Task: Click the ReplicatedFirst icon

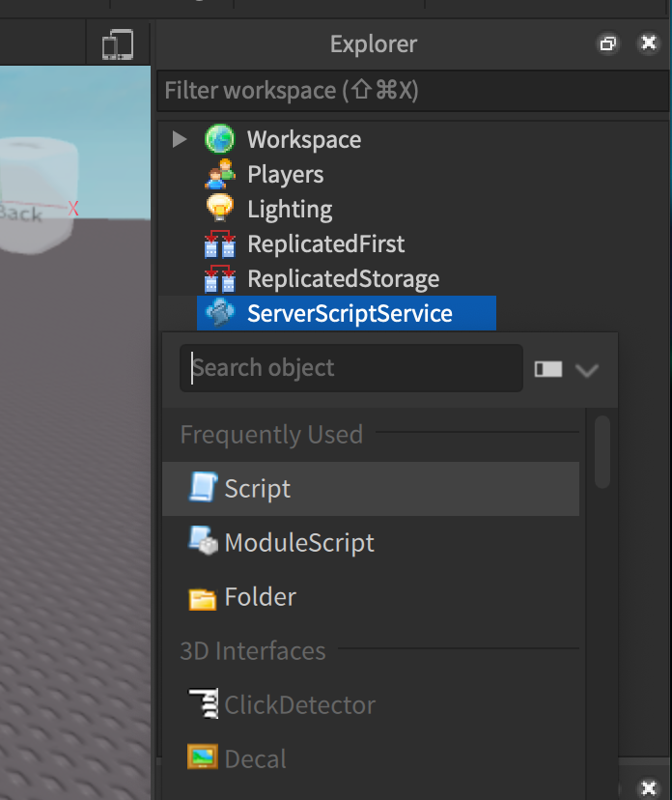Action: click(220, 243)
